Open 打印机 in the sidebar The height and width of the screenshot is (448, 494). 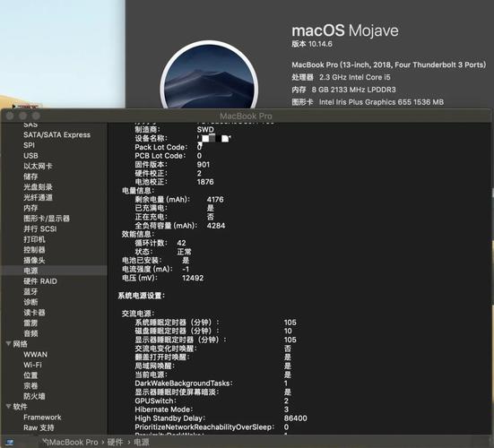(x=34, y=239)
